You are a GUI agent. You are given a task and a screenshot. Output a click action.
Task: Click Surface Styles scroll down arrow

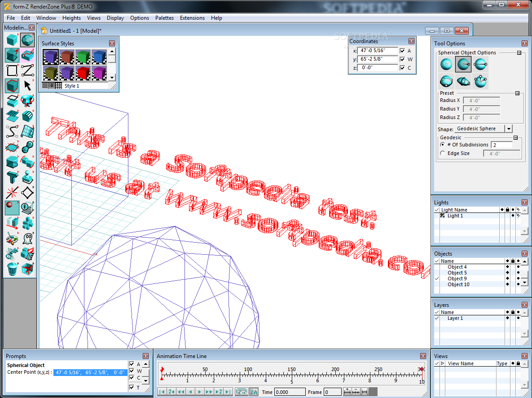(112, 77)
